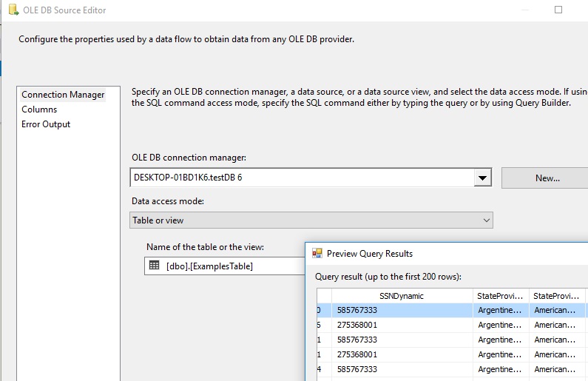
Task: Click the OLE DB Source Editor title icon
Action: pos(13,10)
